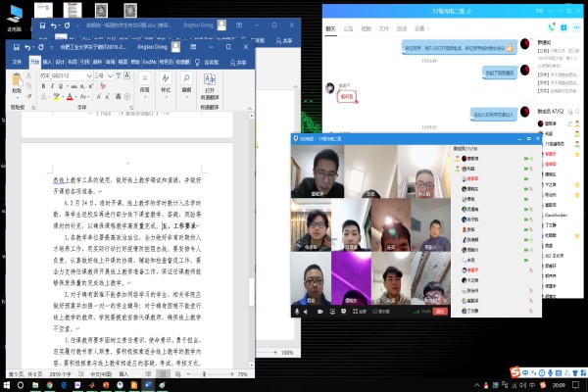
Task: Click the Format Painter brush icon
Action: (28, 96)
